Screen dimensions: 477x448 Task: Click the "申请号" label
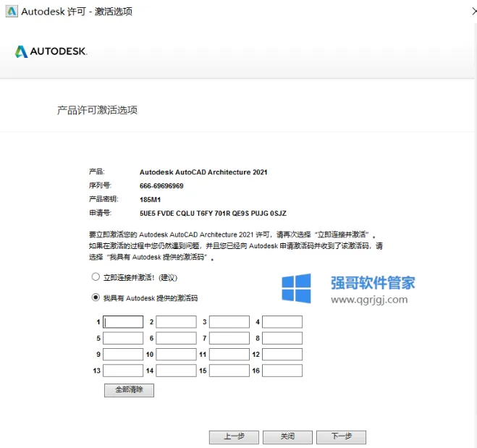(100, 213)
